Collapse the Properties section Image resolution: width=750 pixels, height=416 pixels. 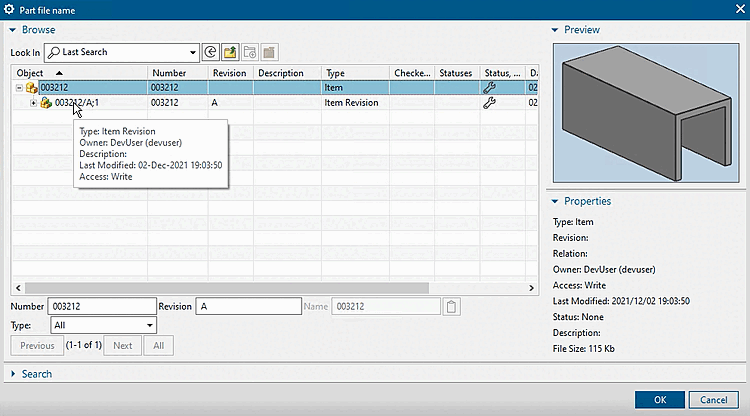point(555,201)
